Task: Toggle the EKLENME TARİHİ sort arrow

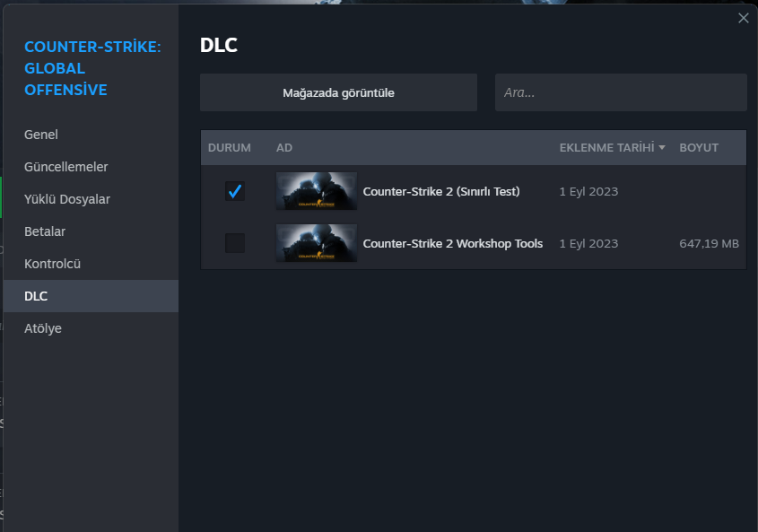Action: click(x=662, y=147)
